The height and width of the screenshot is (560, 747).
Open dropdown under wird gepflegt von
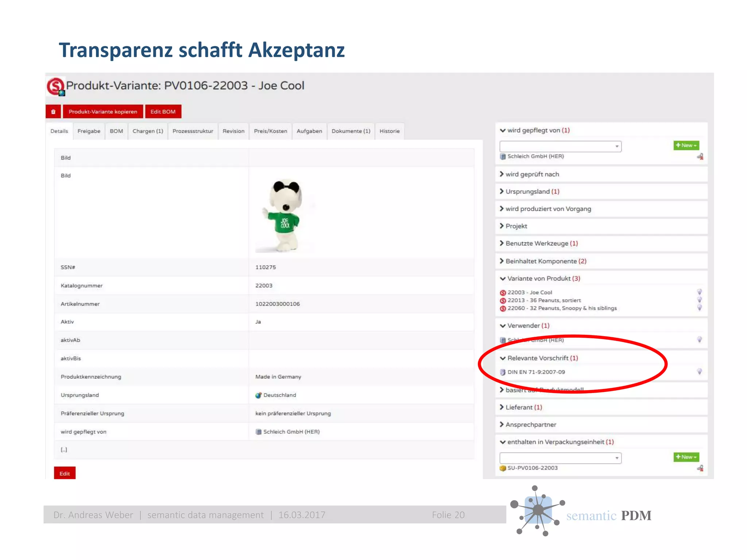(560, 146)
